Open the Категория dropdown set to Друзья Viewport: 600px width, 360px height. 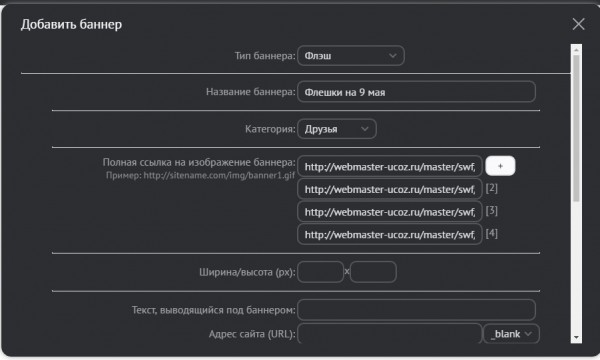coord(337,129)
